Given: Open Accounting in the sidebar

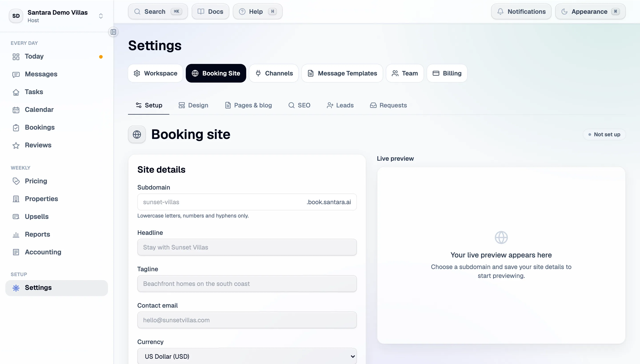Looking at the screenshot, I should coord(57,252).
